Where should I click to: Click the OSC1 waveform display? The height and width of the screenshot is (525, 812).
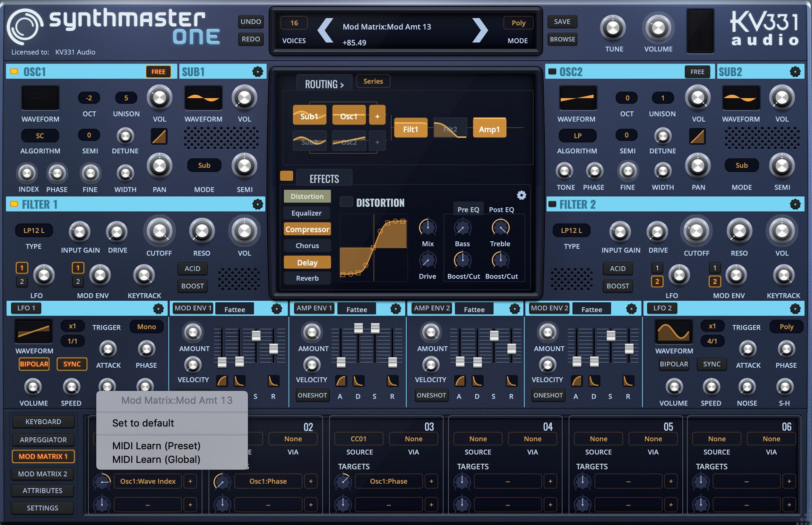pos(40,97)
